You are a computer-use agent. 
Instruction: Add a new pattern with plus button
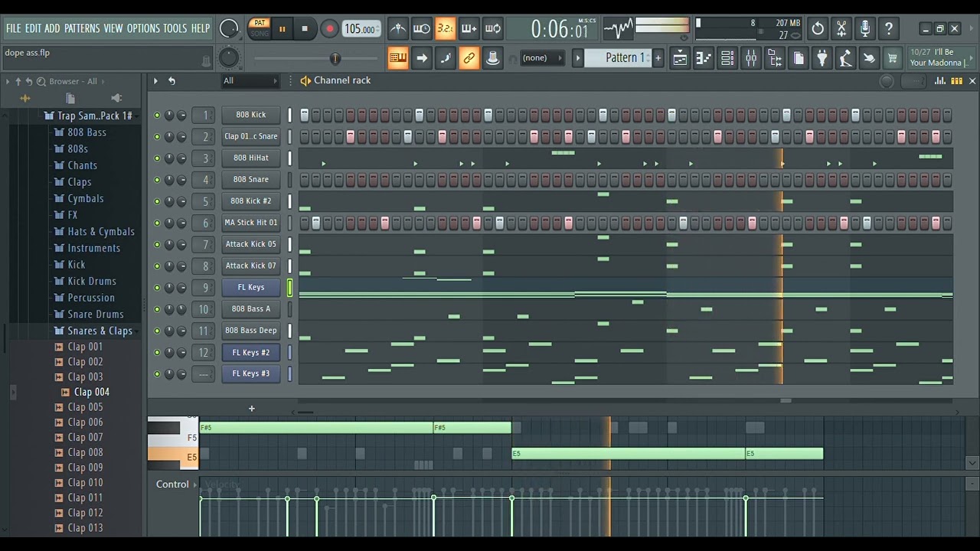click(658, 57)
